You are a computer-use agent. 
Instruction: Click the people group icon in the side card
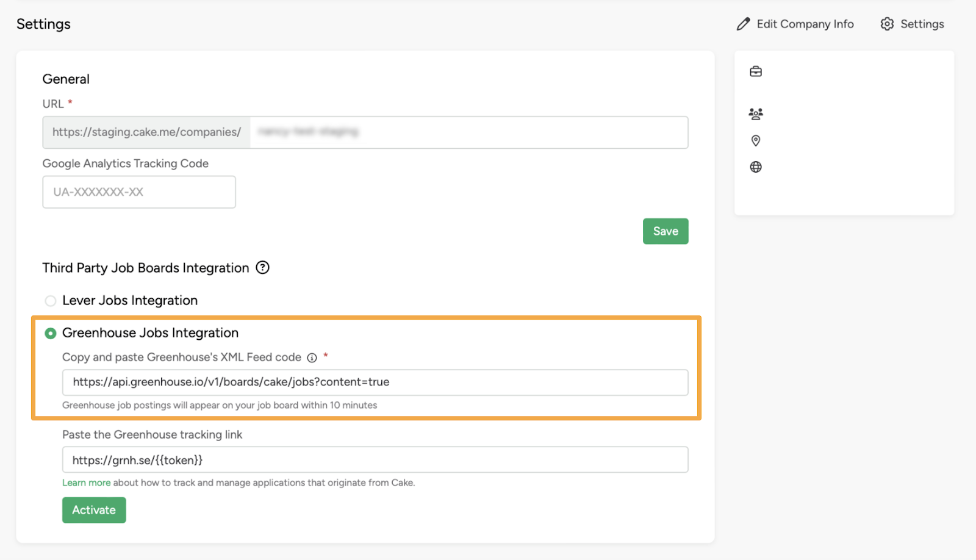756,113
